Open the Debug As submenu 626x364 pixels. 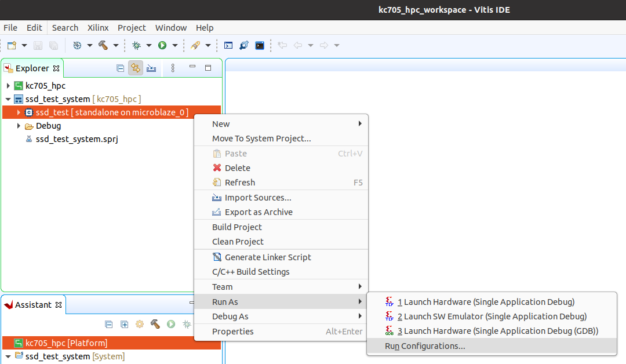point(281,316)
